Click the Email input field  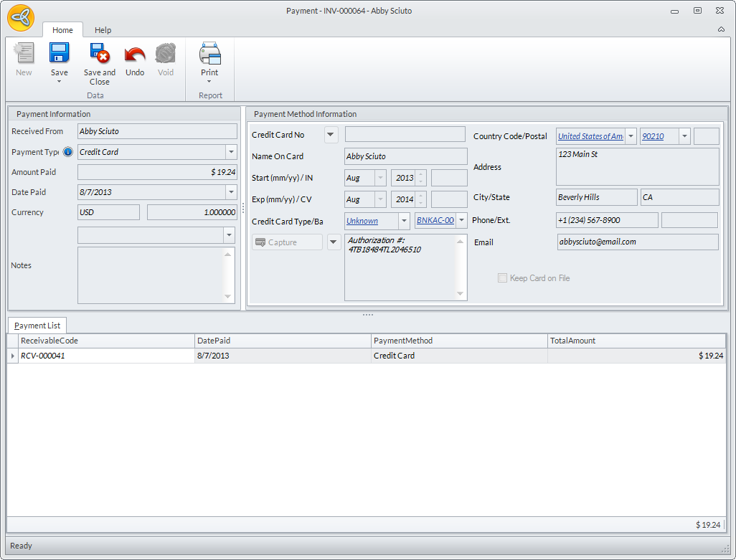click(x=637, y=242)
